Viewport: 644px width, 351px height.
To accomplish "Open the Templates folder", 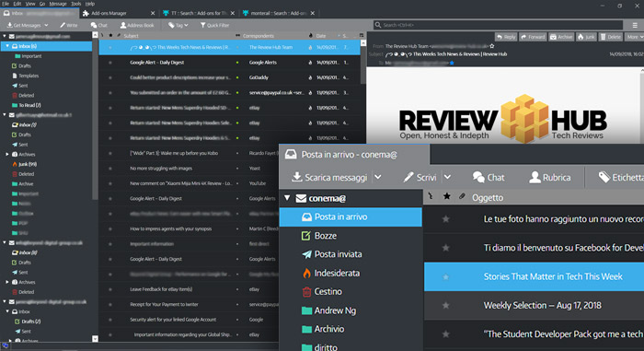I will point(25,76).
